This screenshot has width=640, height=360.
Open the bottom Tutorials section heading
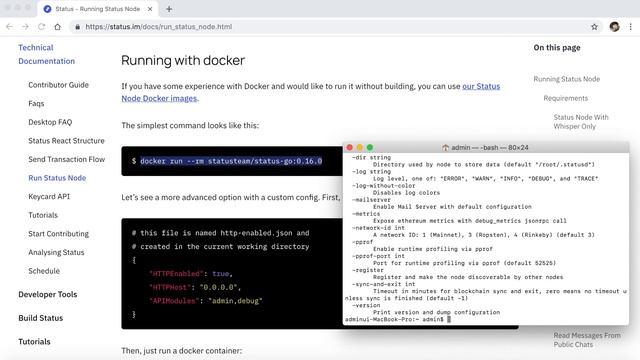34,342
